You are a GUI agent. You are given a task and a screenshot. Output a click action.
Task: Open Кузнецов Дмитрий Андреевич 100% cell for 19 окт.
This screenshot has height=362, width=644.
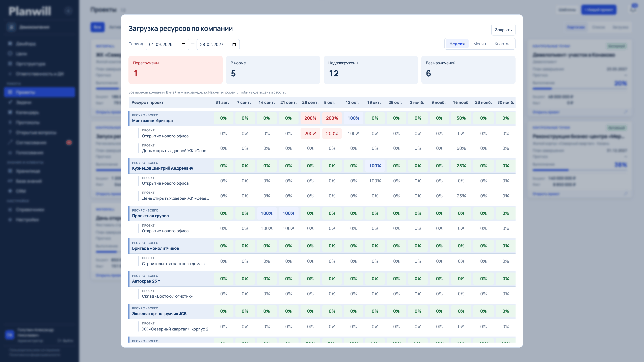[x=375, y=166]
